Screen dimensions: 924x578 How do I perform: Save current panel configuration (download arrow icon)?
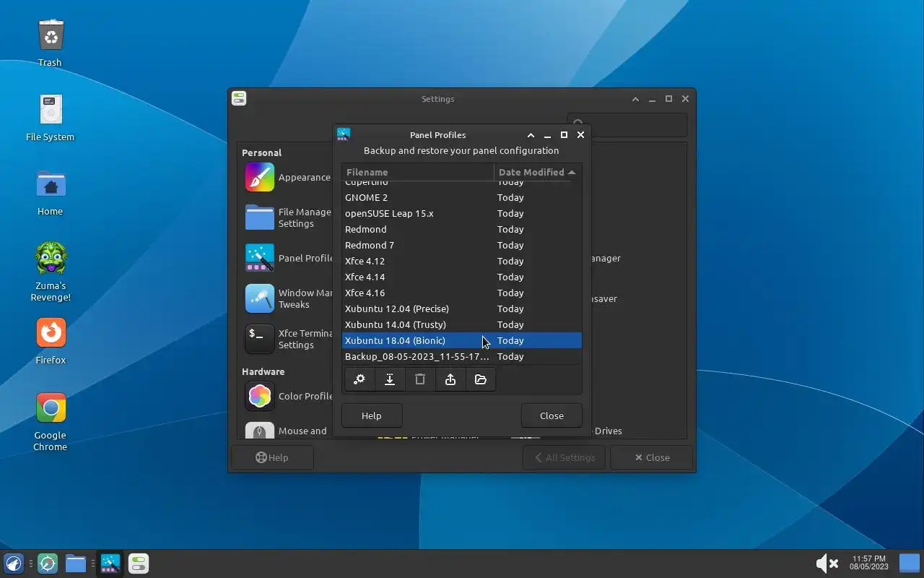tap(390, 379)
